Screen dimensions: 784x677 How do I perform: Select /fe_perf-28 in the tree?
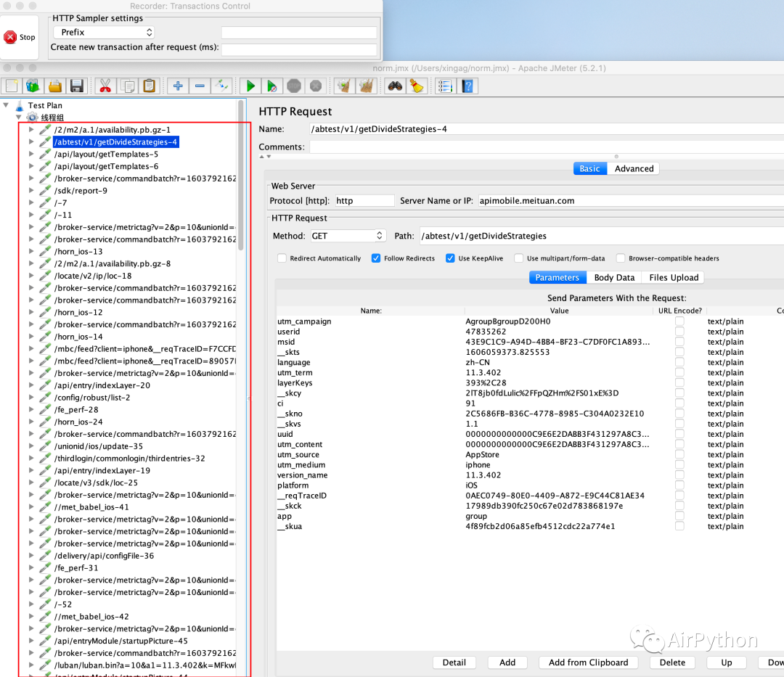tap(76, 410)
